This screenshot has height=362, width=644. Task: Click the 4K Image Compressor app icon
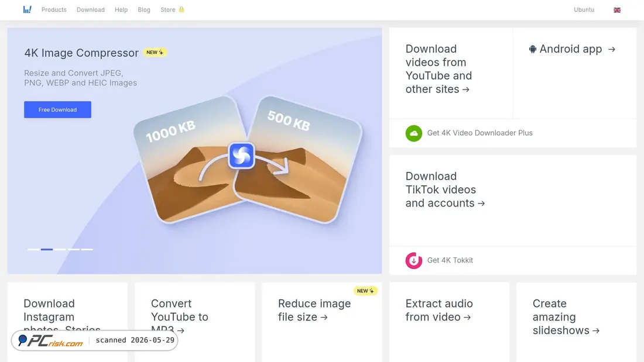(241, 156)
